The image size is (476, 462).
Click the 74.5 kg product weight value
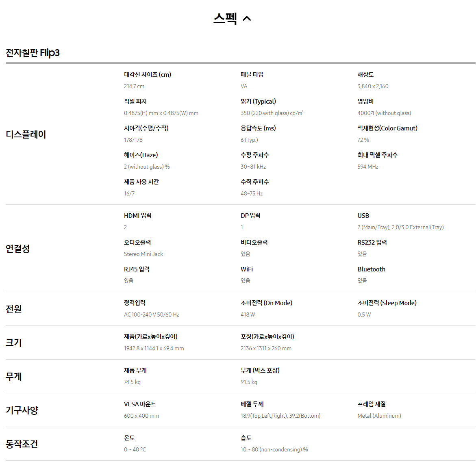(x=133, y=382)
